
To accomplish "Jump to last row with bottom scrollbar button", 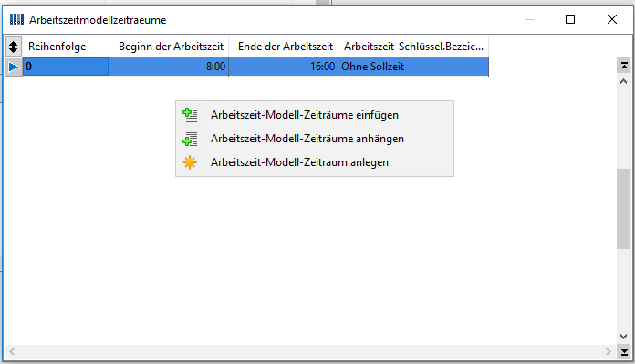I will pos(624,352).
